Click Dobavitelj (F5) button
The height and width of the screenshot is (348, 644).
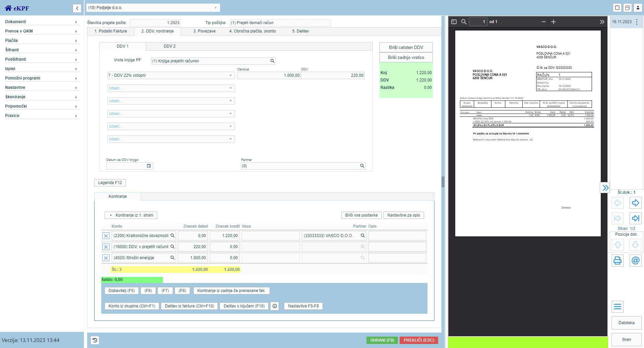(122, 291)
